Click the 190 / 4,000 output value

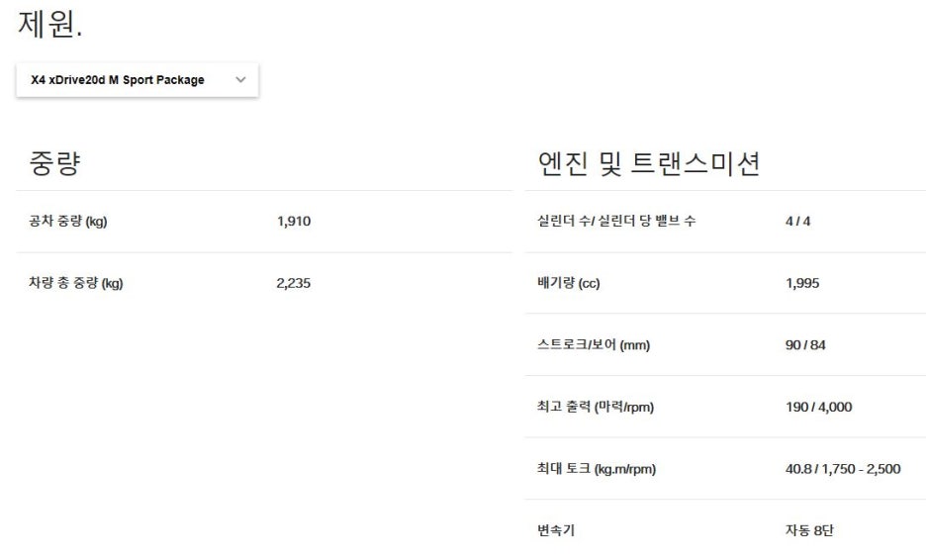818,407
